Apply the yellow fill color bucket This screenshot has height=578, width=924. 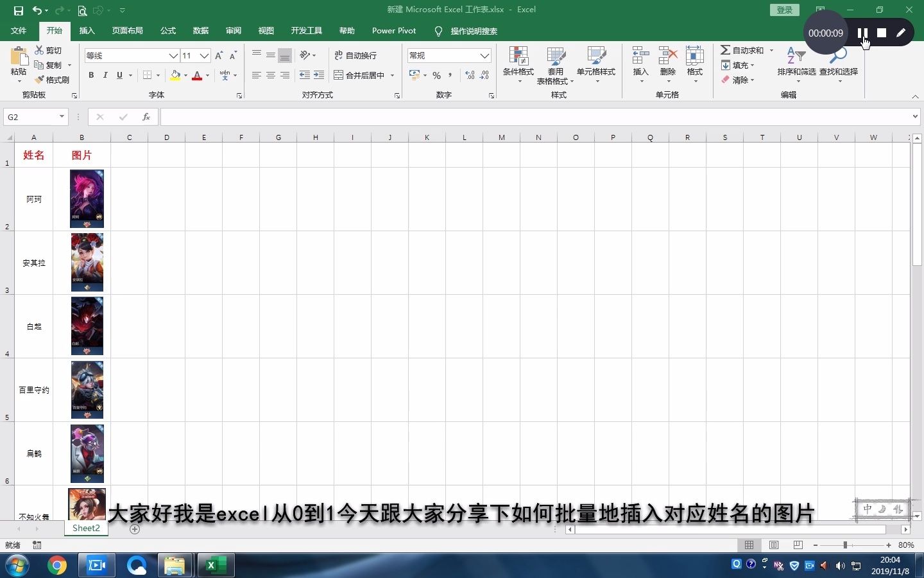[175, 75]
